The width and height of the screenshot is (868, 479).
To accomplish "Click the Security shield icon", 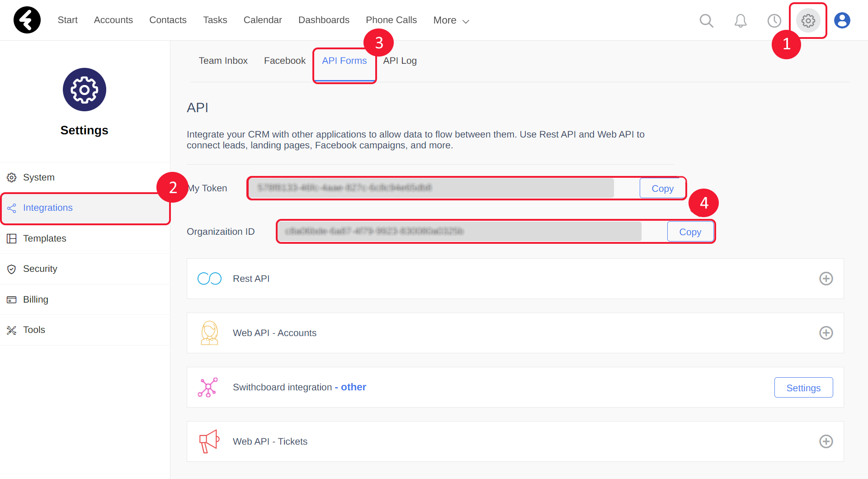I will [12, 269].
